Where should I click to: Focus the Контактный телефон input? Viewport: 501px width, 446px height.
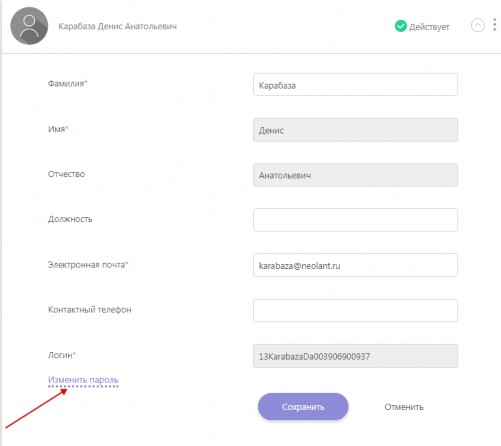[355, 310]
